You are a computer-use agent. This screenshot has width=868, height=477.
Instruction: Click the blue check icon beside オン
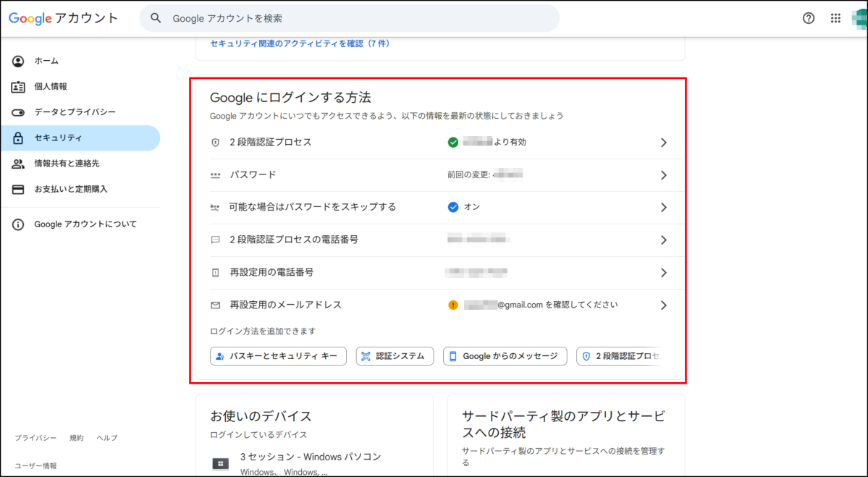tap(452, 208)
